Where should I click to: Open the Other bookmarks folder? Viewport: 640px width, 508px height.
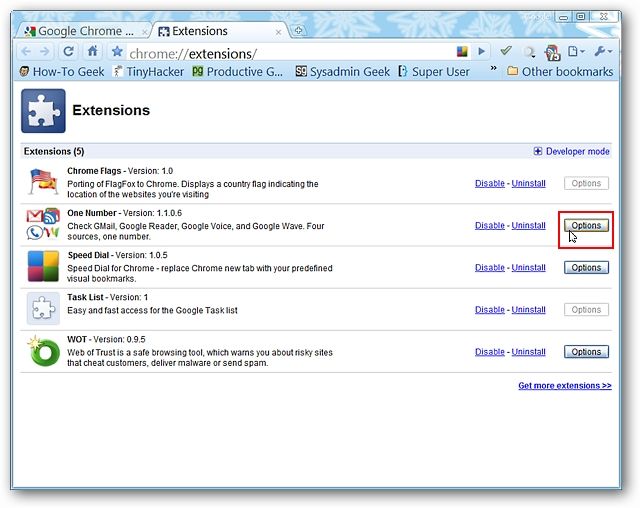560,72
